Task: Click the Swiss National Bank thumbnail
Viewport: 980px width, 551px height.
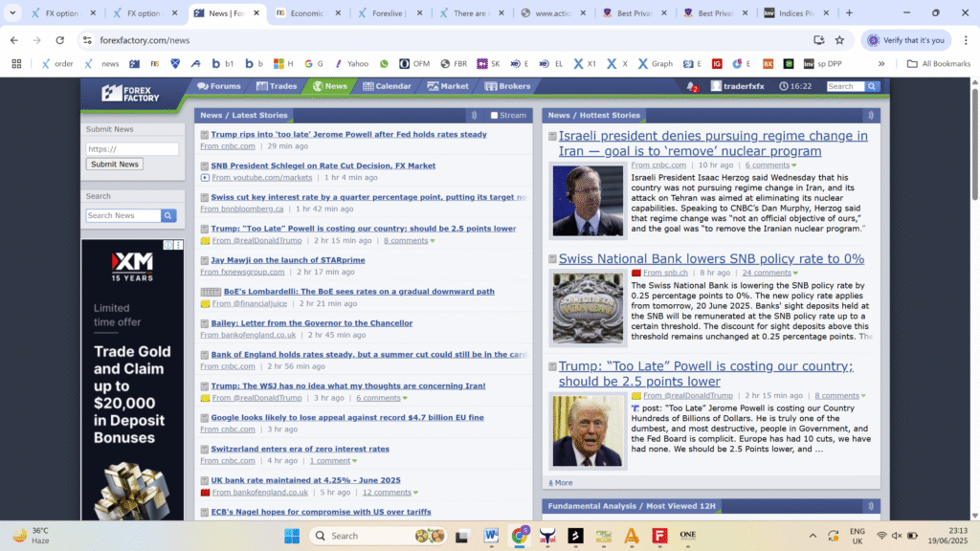Action: point(588,309)
